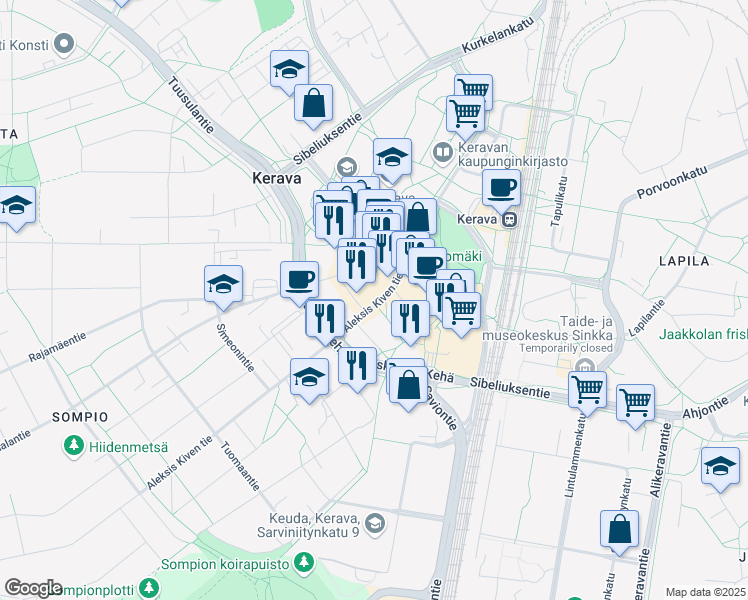Select the Kerava city name label
Image resolution: width=748 pixels, height=600 pixels.
pos(277,178)
